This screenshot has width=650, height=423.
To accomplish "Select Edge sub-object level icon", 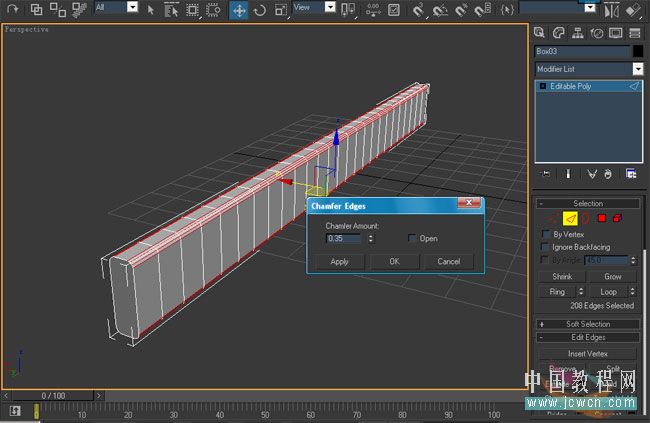I will tap(570, 218).
